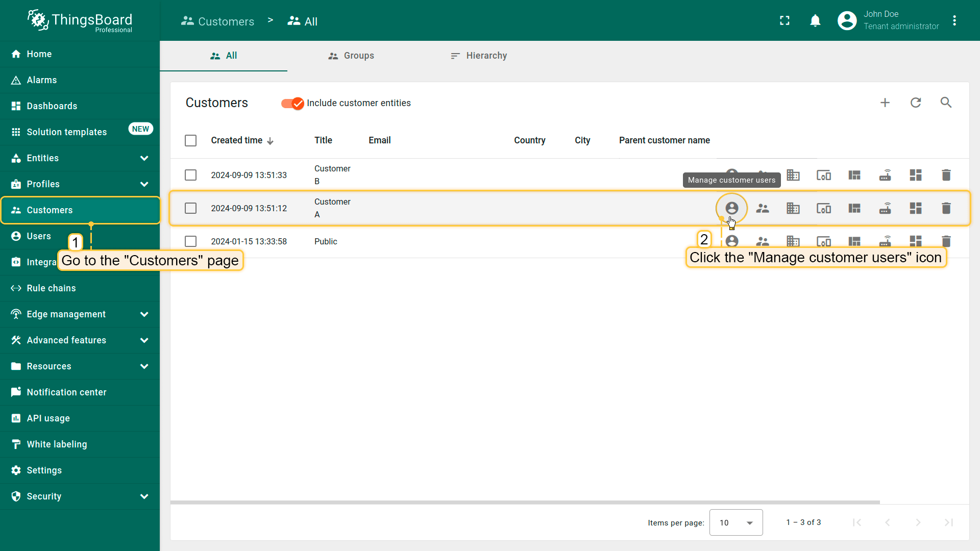This screenshot has height=551, width=980.
Task: Open Customer A's dashboards icon
Action: [915, 208]
